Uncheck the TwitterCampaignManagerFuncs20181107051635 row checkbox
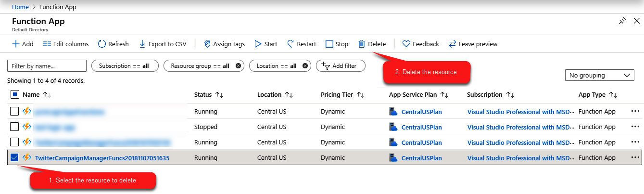644x194 pixels. tap(14, 157)
